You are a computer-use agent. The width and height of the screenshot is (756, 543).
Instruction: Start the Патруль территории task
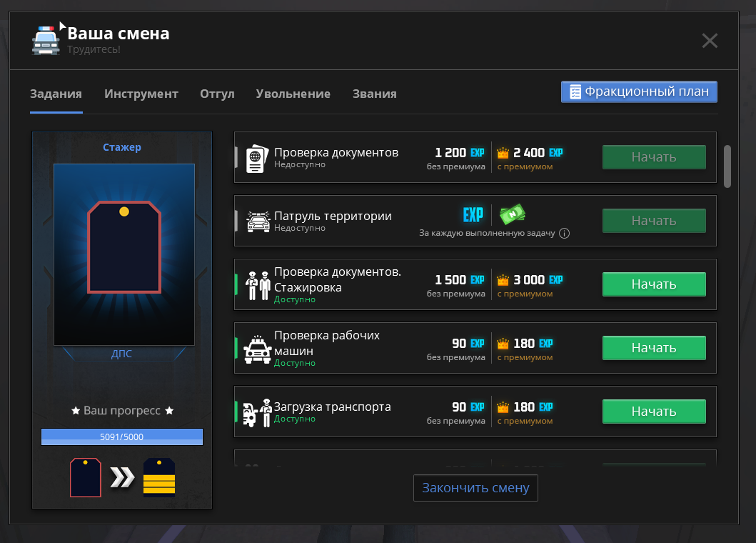coord(654,221)
